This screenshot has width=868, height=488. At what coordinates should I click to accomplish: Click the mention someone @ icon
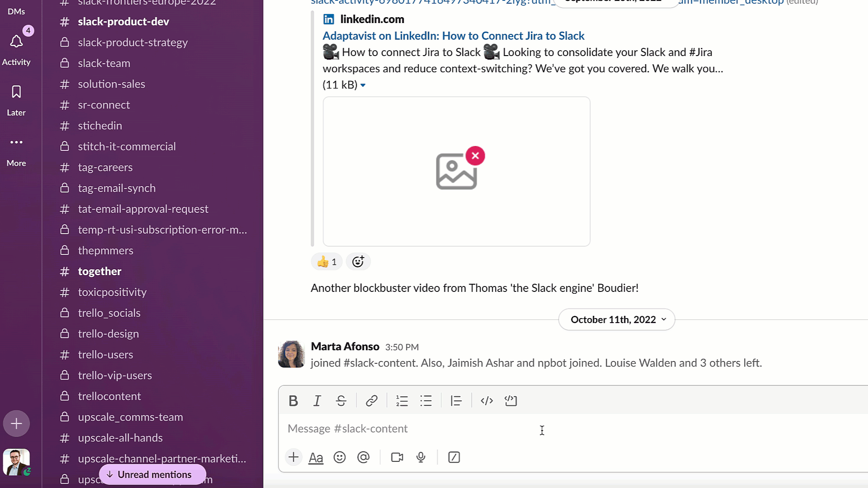[363, 458]
